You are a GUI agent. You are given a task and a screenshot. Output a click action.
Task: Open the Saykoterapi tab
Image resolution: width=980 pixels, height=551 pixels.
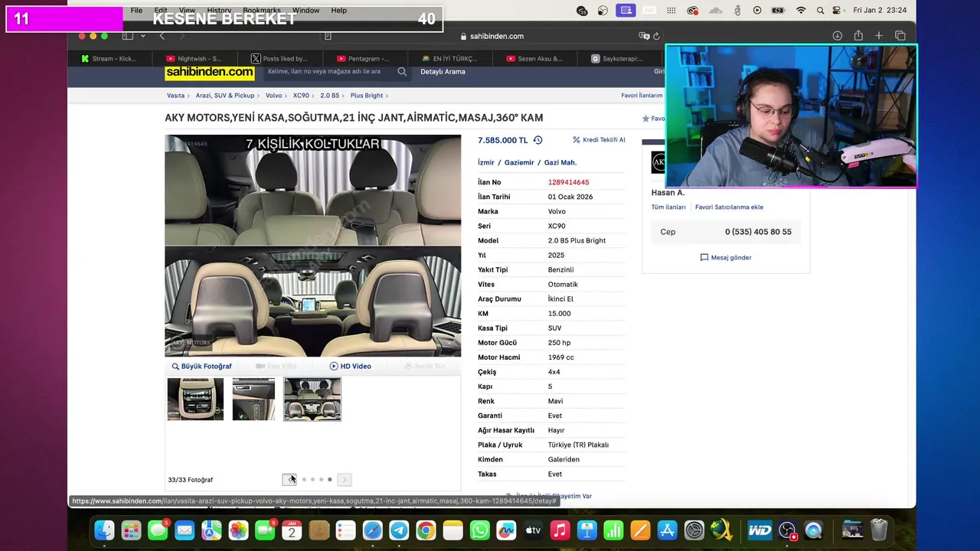[619, 58]
